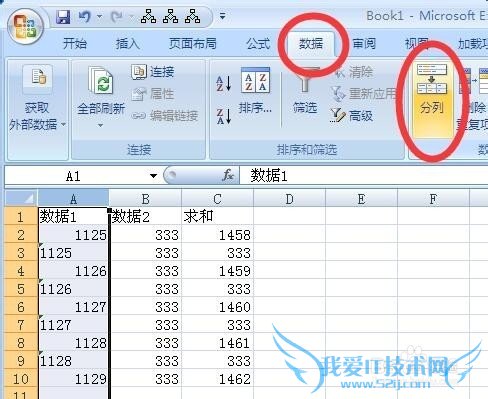The height and width of the screenshot is (399, 488).
Task: Sort ascending A to Z
Action: (224, 83)
